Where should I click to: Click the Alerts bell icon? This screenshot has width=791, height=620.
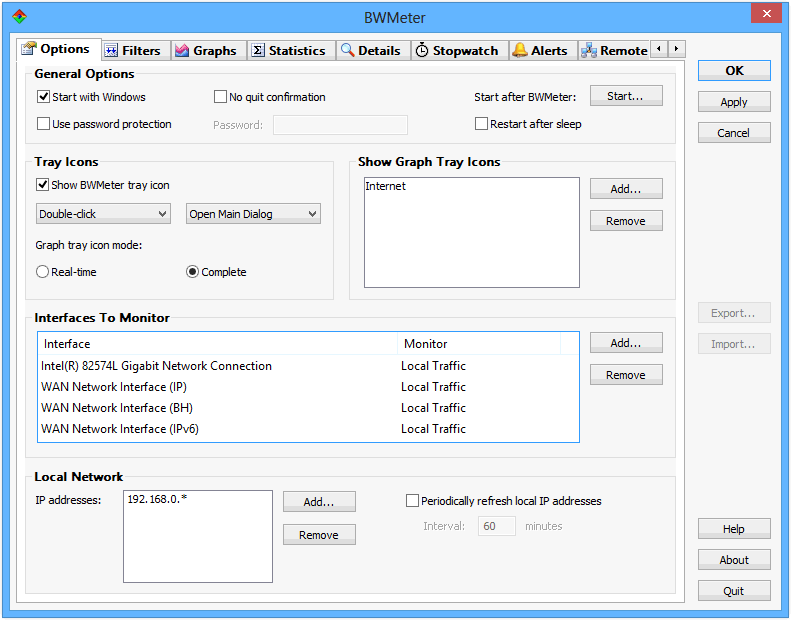coord(520,50)
